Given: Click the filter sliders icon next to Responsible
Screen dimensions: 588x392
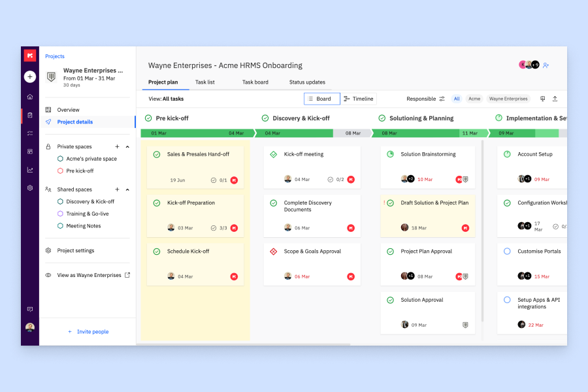Looking at the screenshot, I should coord(442,99).
